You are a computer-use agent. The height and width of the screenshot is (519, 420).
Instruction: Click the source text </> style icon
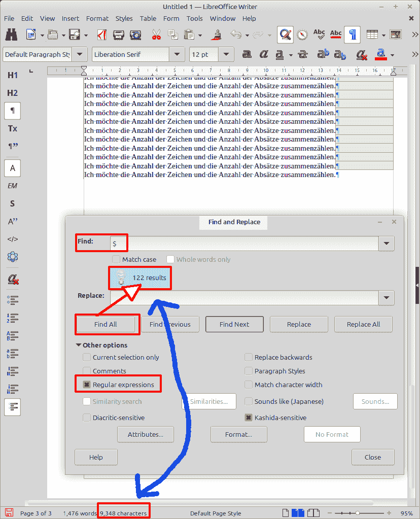12,239
